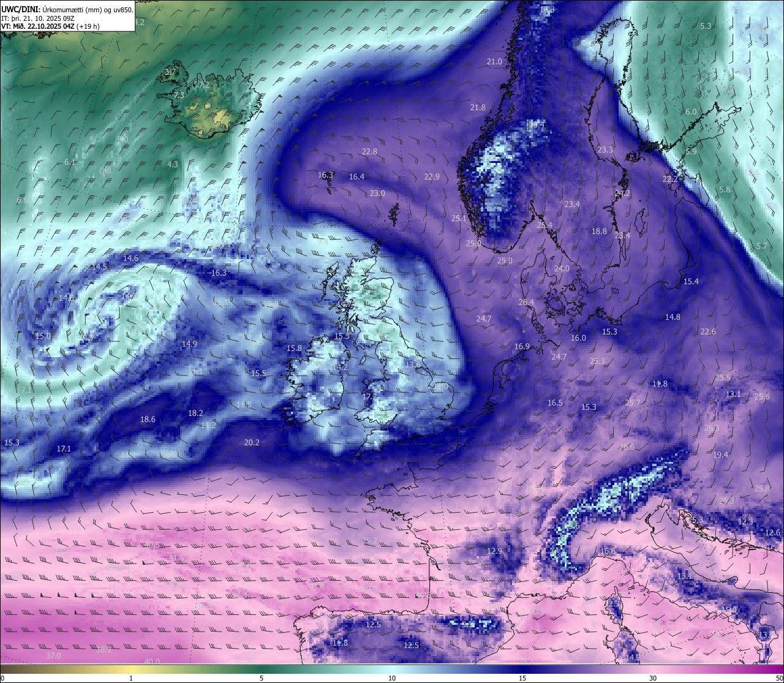Click the map value 25.7

coord(633,402)
